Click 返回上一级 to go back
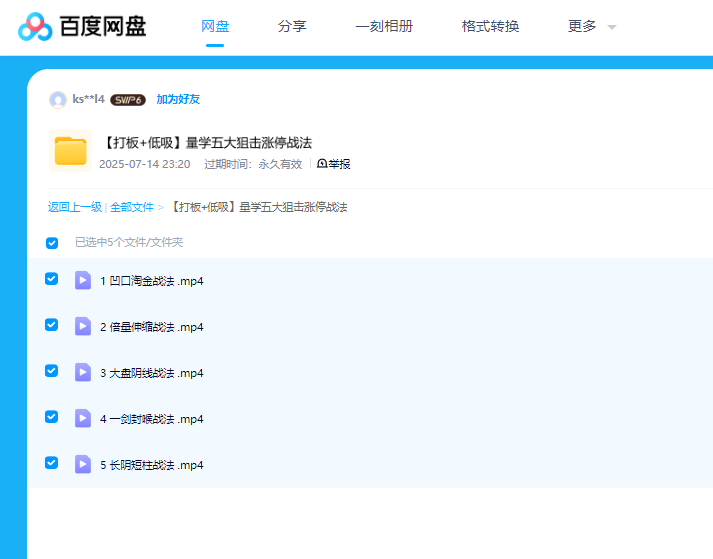 (75, 208)
